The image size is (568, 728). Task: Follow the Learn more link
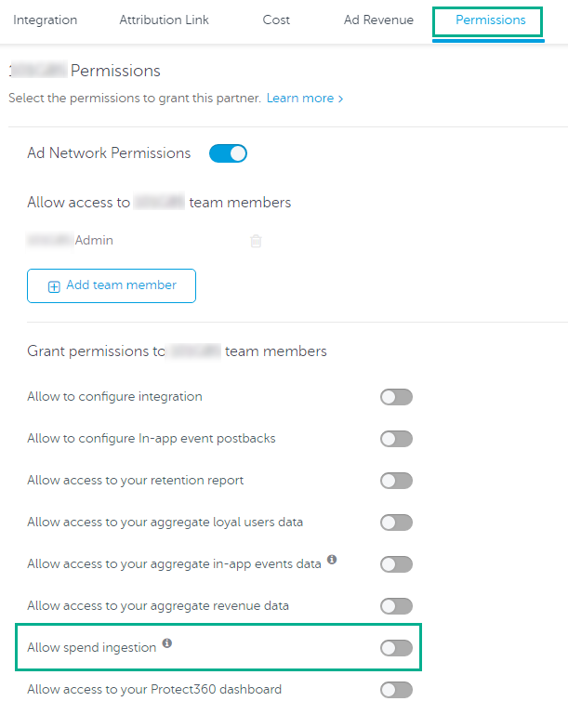(x=305, y=99)
